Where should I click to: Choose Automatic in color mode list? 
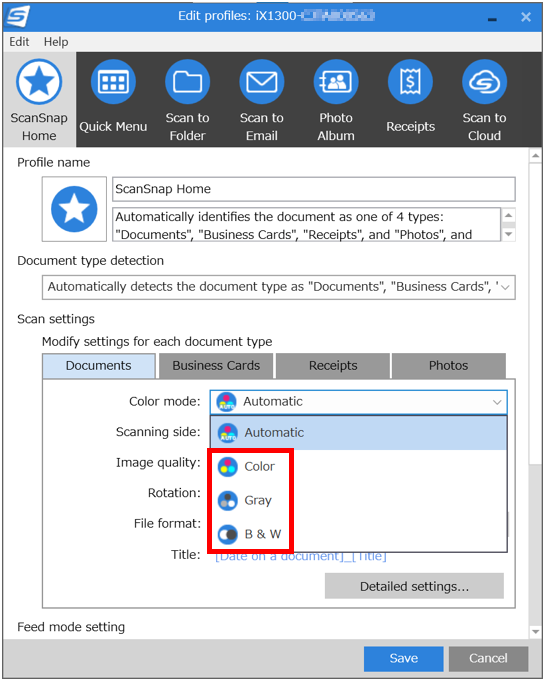point(359,433)
